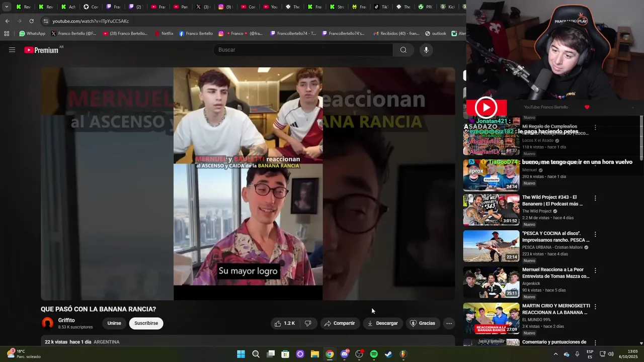Open options menu for Comentario y puntuaciones video
Image resolution: width=644 pixels, height=362 pixels.
595,343
